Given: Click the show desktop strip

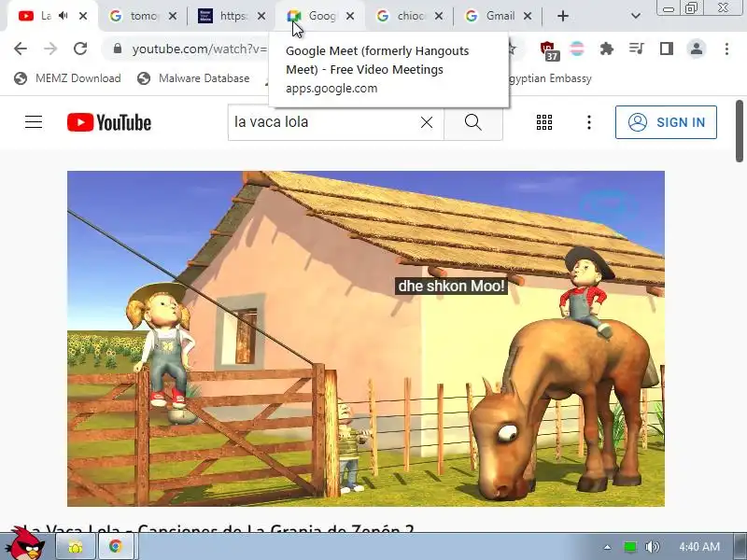Looking at the screenshot, I should 740,547.
